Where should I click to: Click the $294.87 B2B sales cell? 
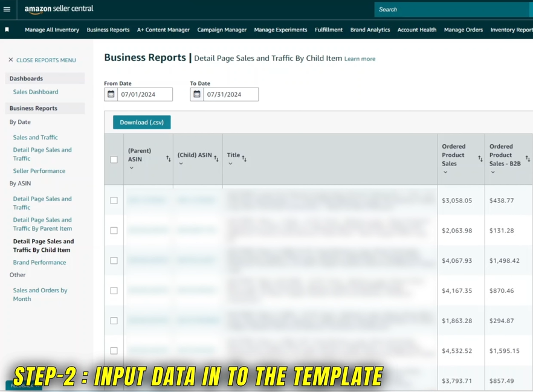pos(502,321)
